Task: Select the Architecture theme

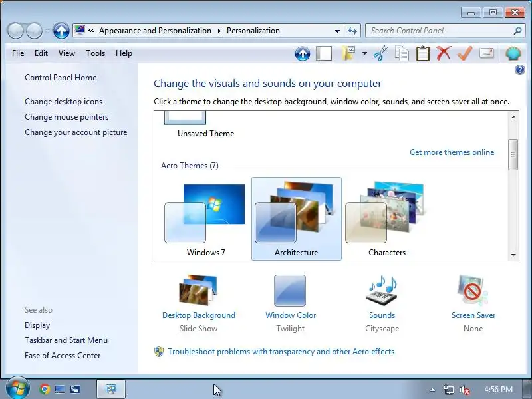Action: 296,219
